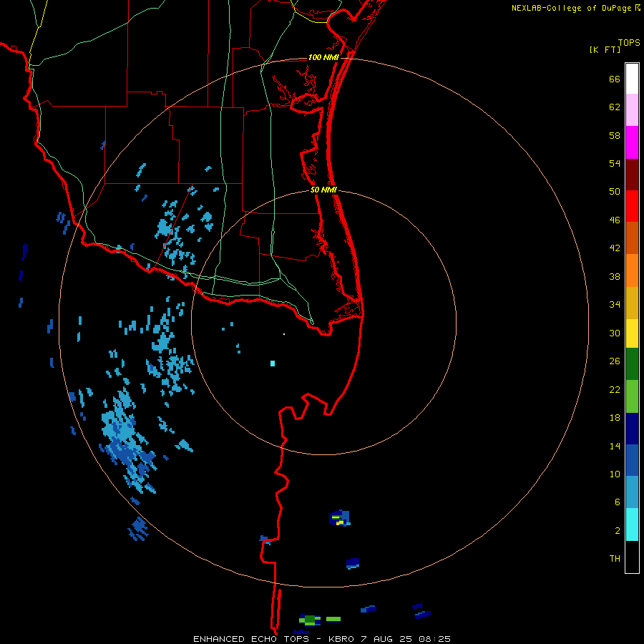Click the cyan swatch next to the 2 label
644x644 pixels.
(x=632, y=525)
